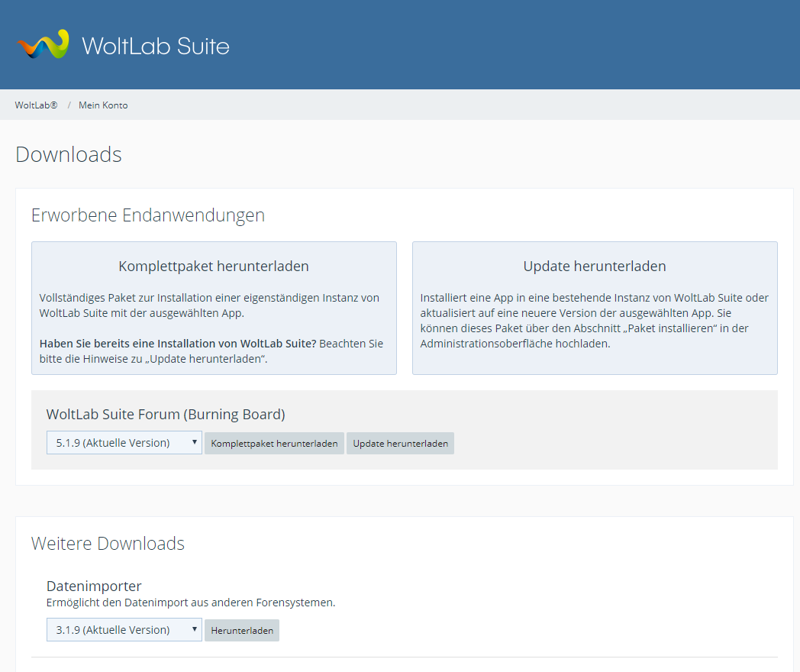This screenshot has width=800, height=672.
Task: Click the WoltLab Suite Forum (Burning Board) title
Action: pyautogui.click(x=166, y=415)
